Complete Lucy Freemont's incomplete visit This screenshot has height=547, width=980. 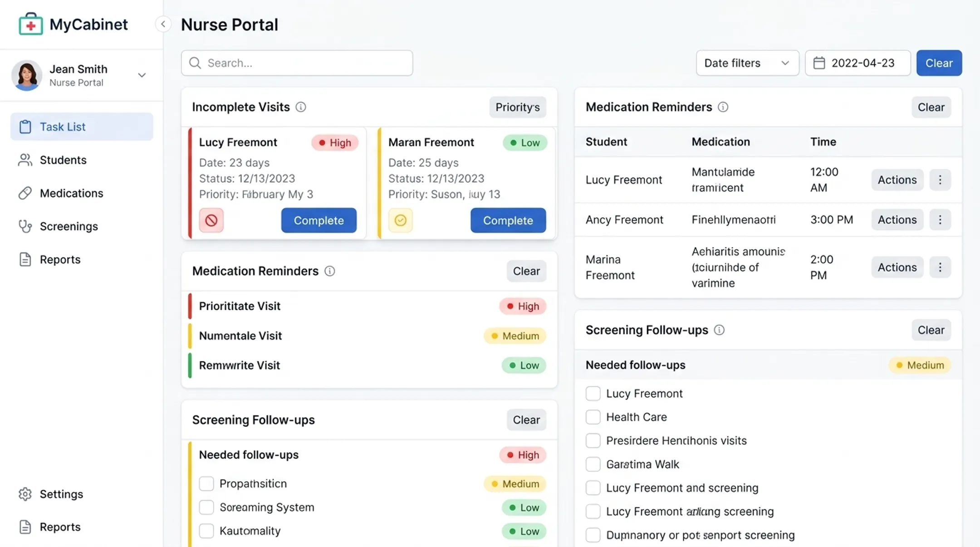click(318, 220)
